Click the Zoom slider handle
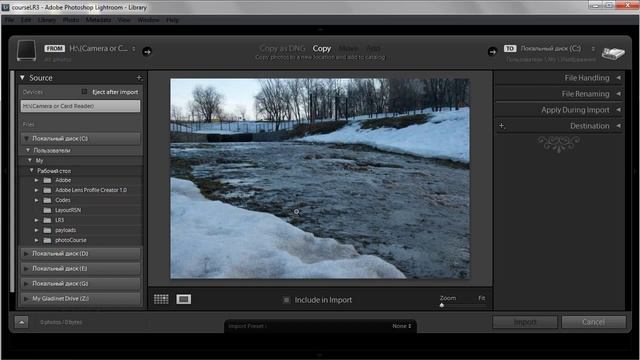Image resolution: width=640 pixels, height=360 pixels. tap(442, 305)
